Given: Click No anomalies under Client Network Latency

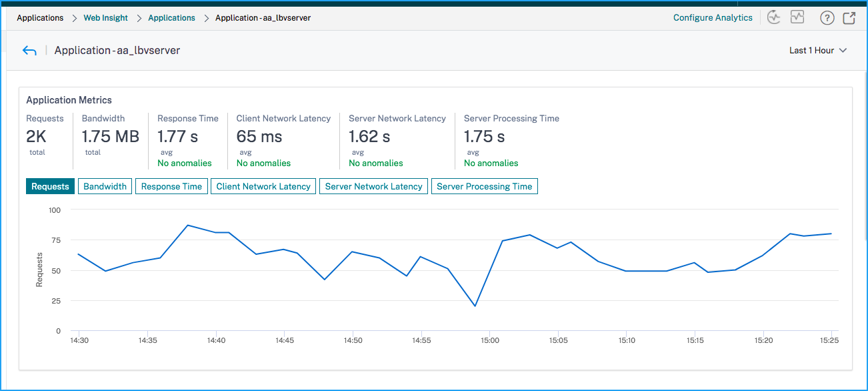Looking at the screenshot, I should [263, 163].
